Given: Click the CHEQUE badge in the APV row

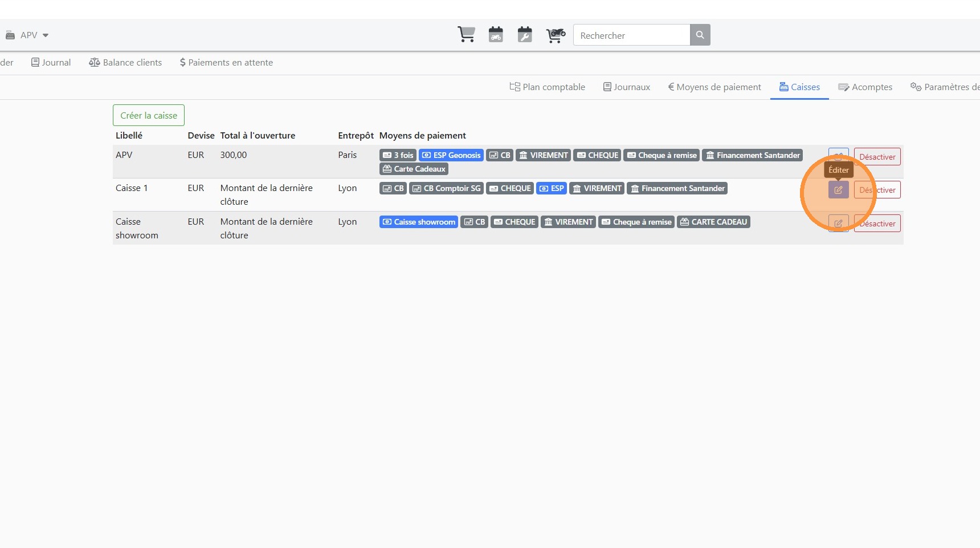Looking at the screenshot, I should 597,155.
